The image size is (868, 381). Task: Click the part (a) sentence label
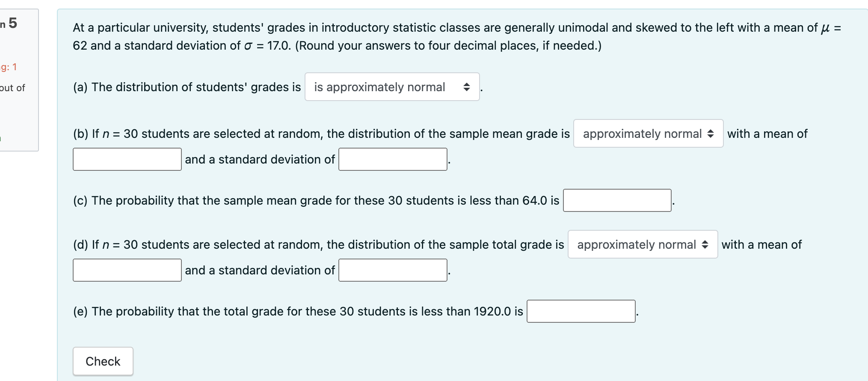(187, 87)
